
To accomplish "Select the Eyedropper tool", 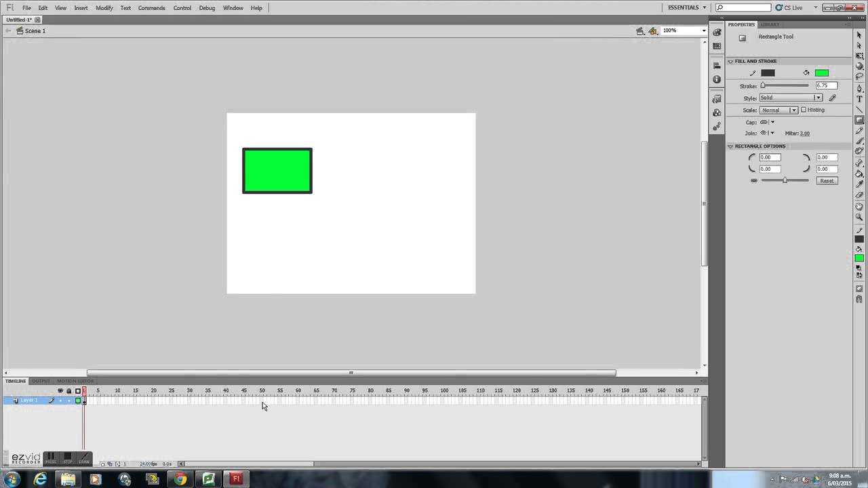I will click(859, 184).
